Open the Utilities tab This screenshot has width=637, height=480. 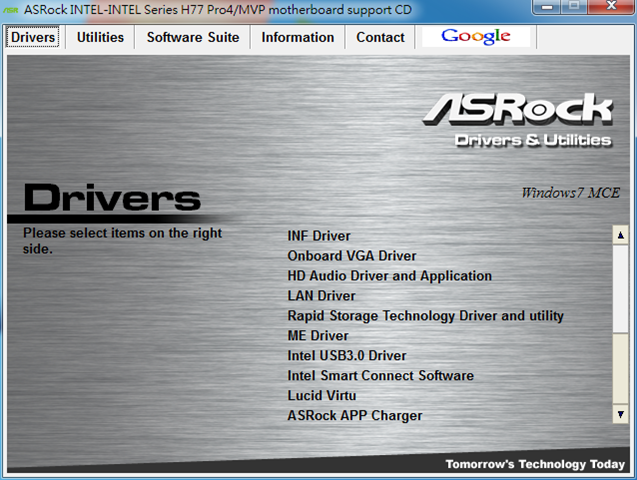click(x=100, y=37)
